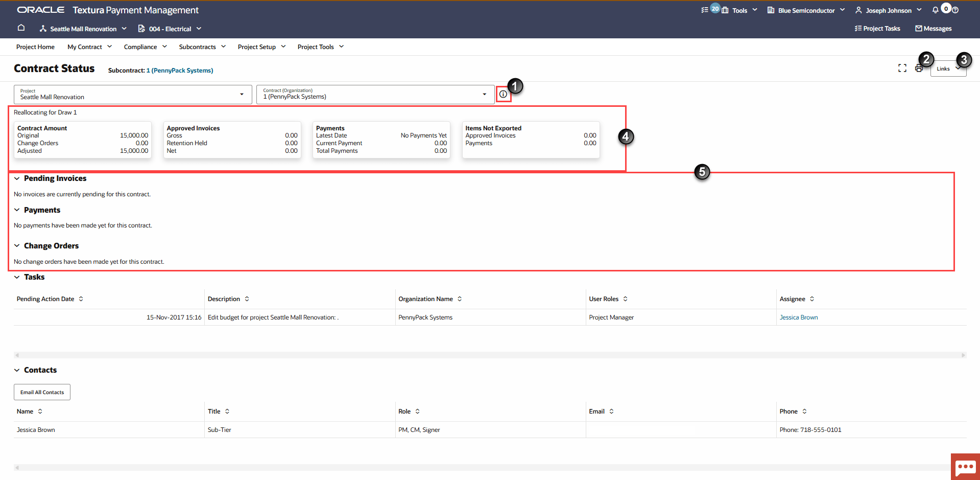This screenshot has height=480, width=980.
Task: Open Joseph Johnson user menu
Action: (x=889, y=10)
